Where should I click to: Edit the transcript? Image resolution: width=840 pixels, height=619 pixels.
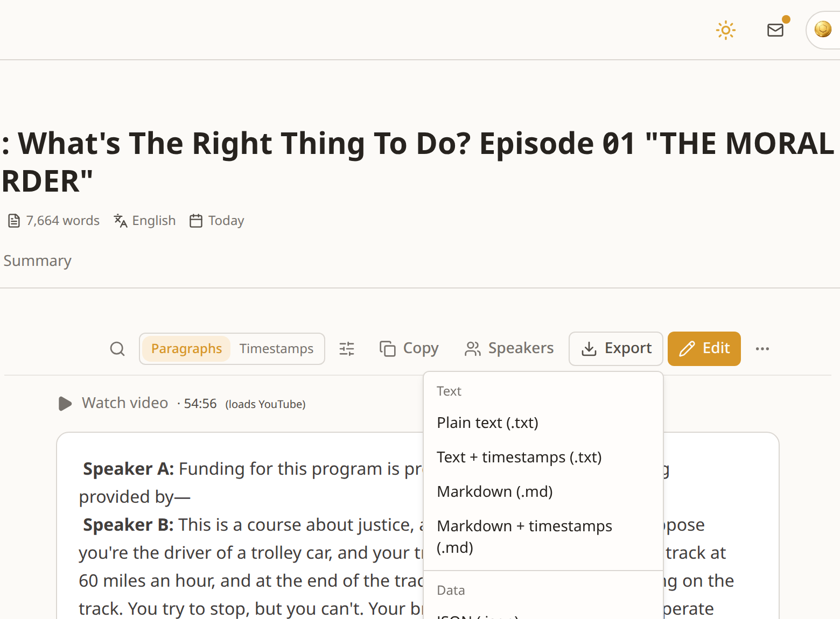[x=704, y=349]
